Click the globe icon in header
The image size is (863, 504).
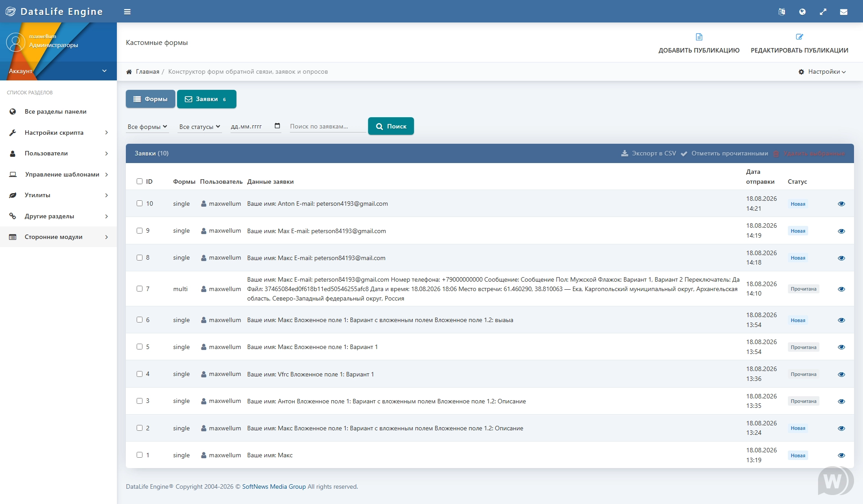pyautogui.click(x=802, y=12)
